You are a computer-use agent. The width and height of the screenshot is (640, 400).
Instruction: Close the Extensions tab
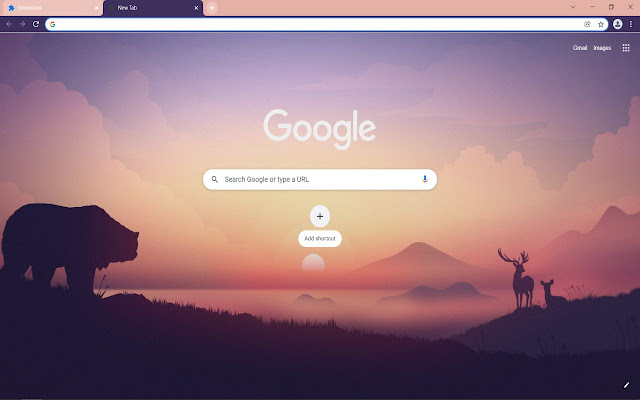[x=96, y=8]
